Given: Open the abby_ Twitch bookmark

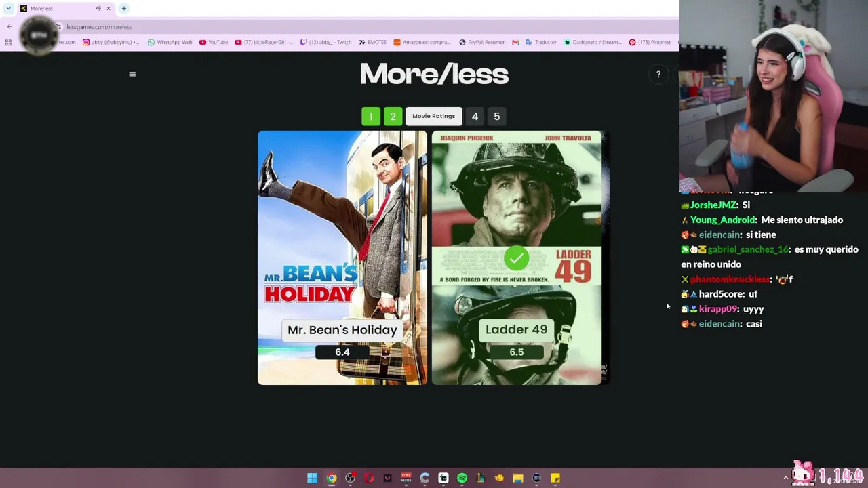Looking at the screenshot, I should (325, 42).
